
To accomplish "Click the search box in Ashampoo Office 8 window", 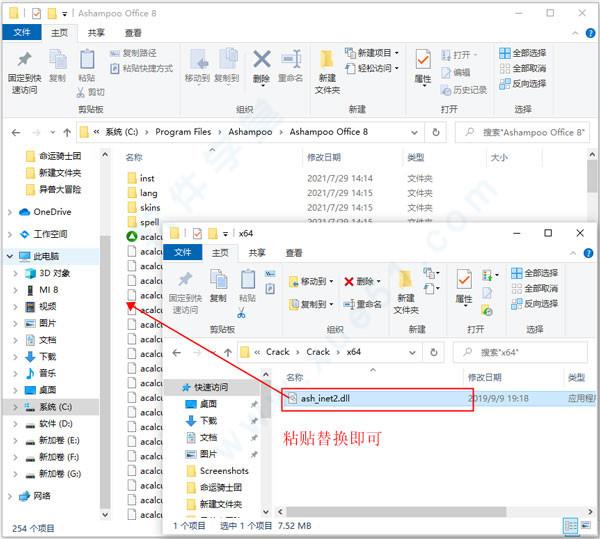I will click(x=522, y=132).
